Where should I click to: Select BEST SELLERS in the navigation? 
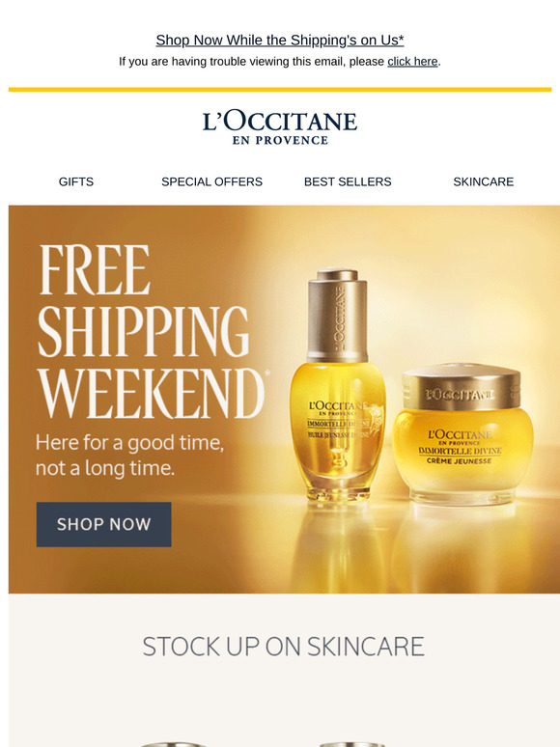[348, 181]
